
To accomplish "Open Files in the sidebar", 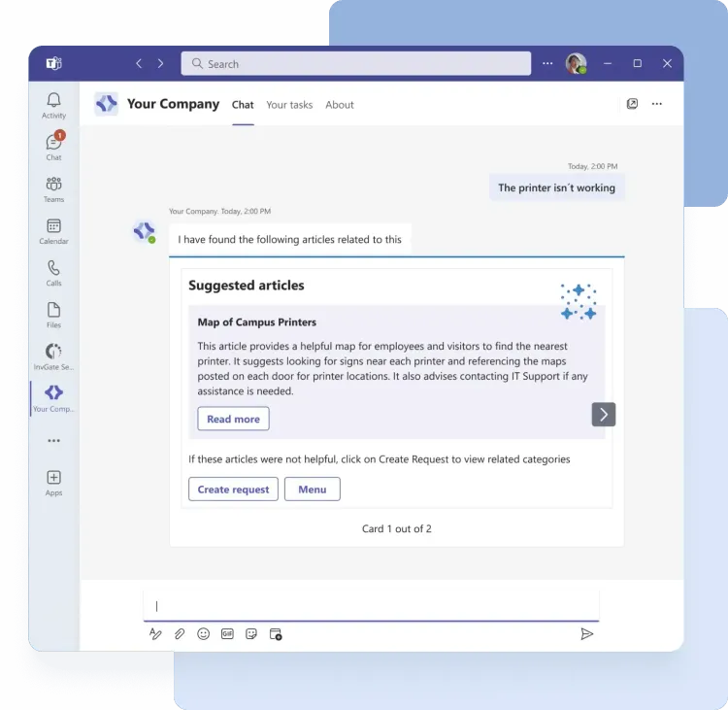I will tap(53, 314).
